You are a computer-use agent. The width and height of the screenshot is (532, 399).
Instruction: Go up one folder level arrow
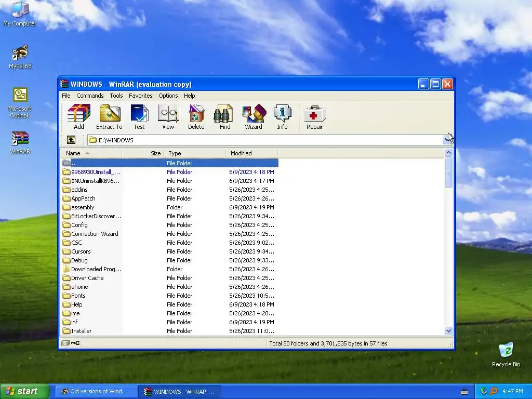coord(71,140)
